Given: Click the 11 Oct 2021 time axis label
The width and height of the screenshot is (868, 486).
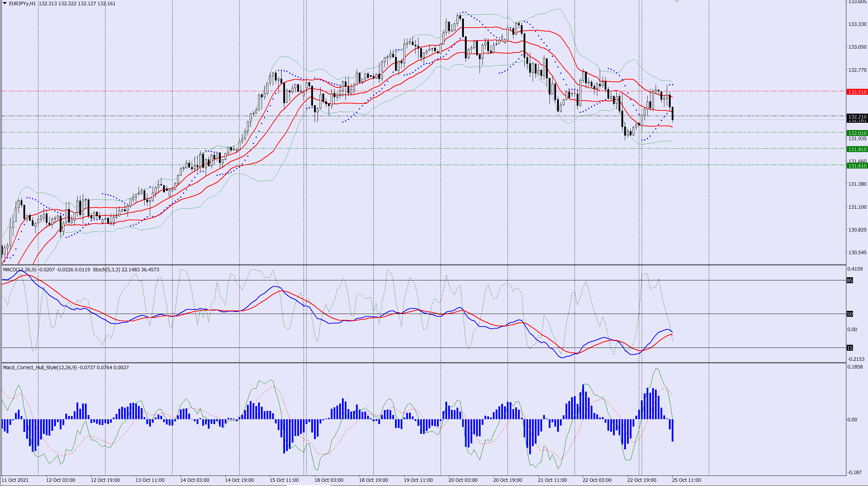Looking at the screenshot, I should [x=15, y=480].
